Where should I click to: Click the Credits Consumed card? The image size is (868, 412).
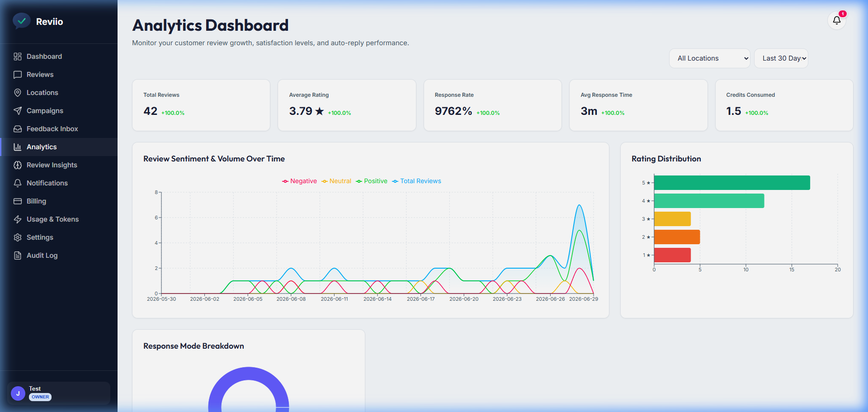784,105
